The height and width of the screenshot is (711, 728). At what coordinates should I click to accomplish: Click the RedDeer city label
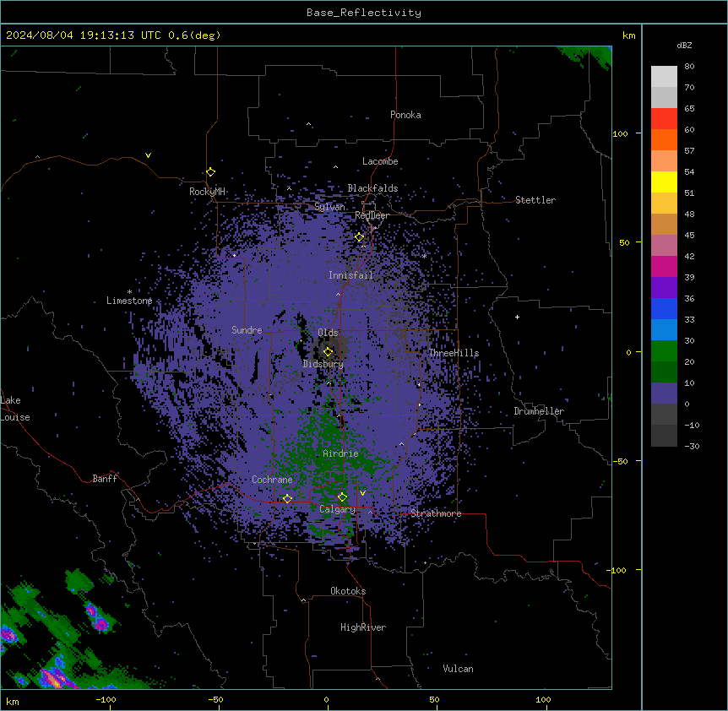click(x=372, y=215)
